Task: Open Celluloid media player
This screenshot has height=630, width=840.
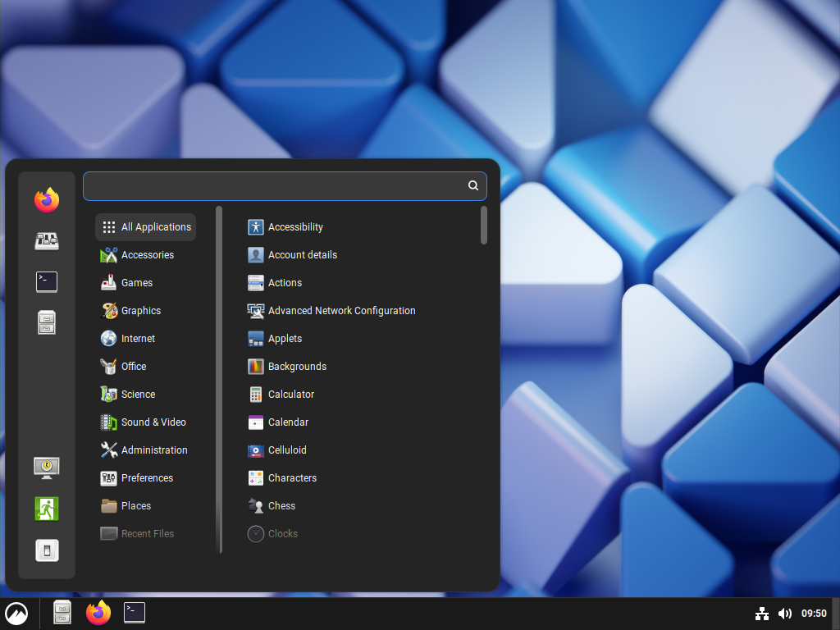Action: click(x=289, y=450)
